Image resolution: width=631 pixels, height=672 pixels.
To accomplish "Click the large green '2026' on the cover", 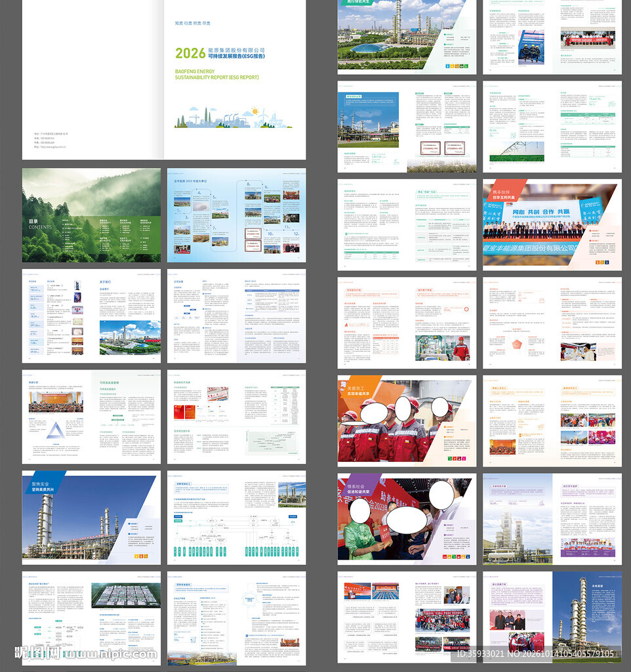I will (190, 53).
